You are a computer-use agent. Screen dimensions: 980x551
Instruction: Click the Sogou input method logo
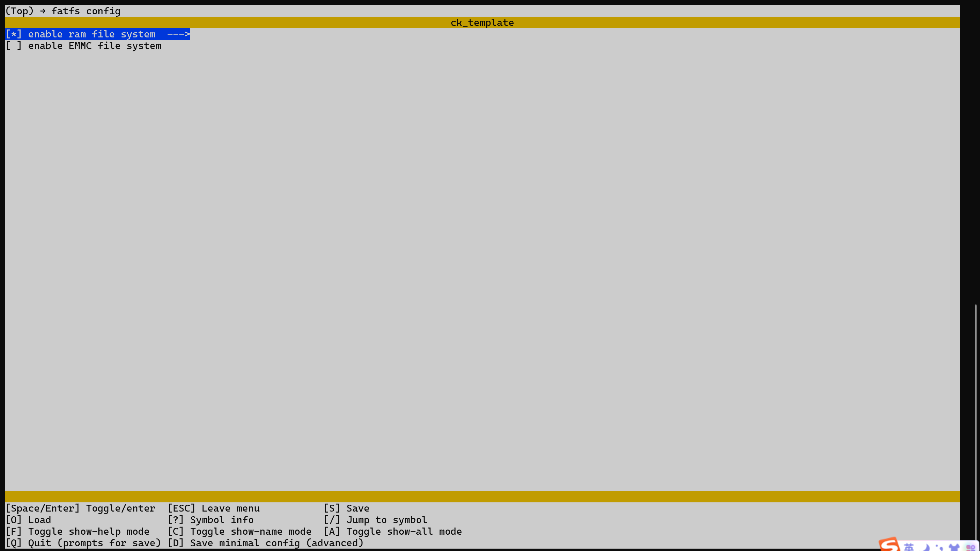889,545
